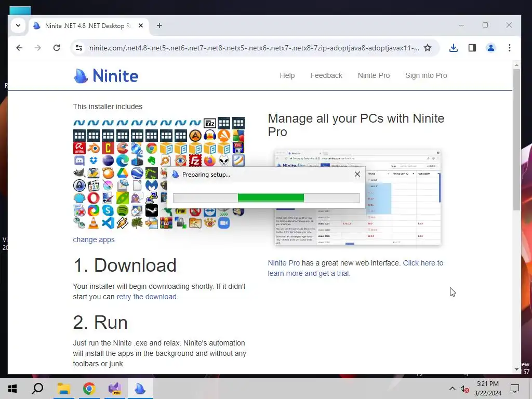532x399 pixels.
Task: Click Sign into Pro
Action: point(426,75)
